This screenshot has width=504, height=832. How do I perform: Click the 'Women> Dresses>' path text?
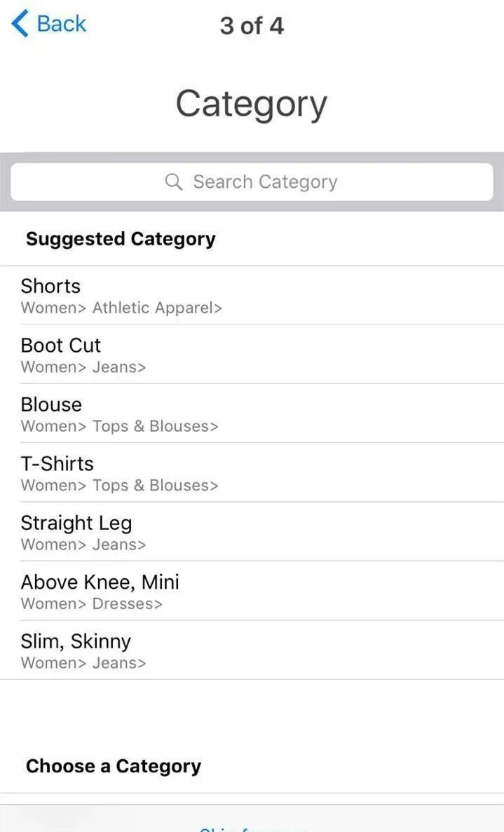point(91,603)
